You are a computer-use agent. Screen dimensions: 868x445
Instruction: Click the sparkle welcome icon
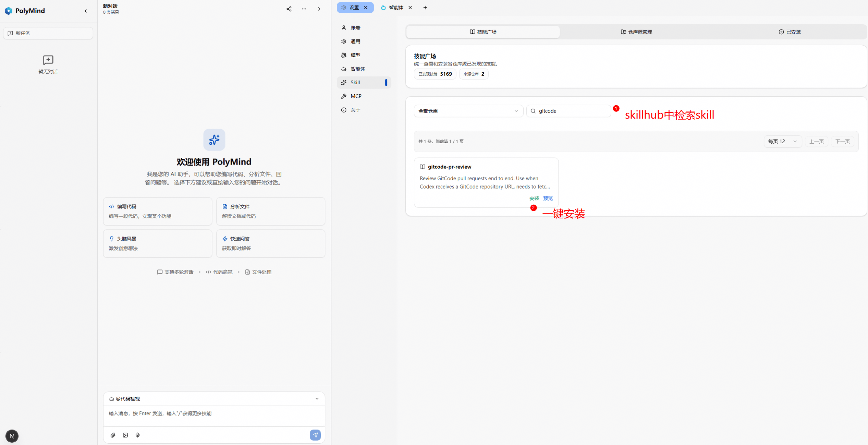(x=214, y=140)
